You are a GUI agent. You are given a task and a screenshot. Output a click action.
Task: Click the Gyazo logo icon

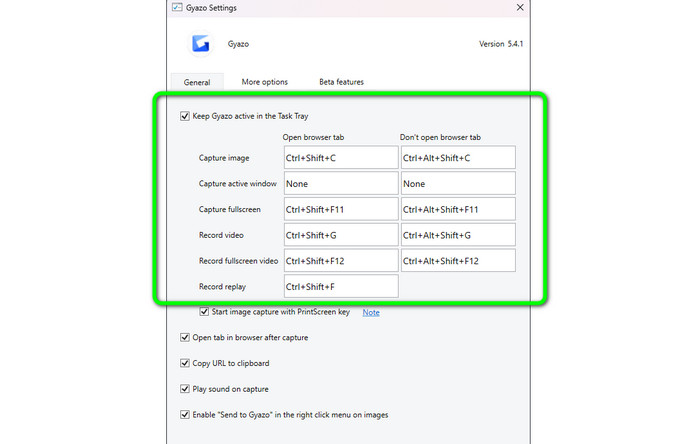click(200, 44)
